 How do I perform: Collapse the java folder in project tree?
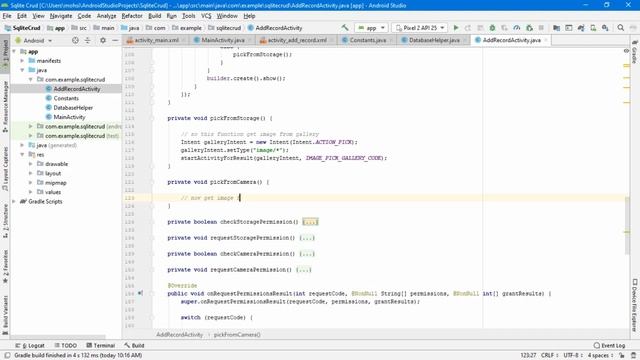[22, 70]
